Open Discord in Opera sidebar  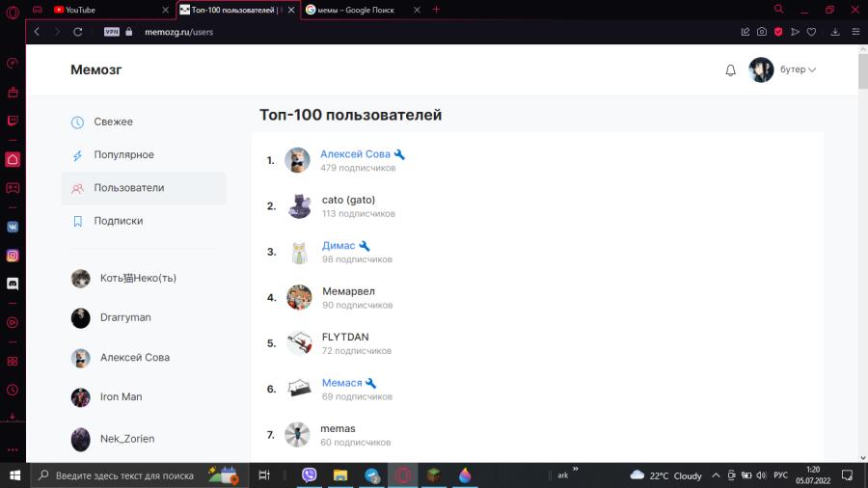coord(13,284)
